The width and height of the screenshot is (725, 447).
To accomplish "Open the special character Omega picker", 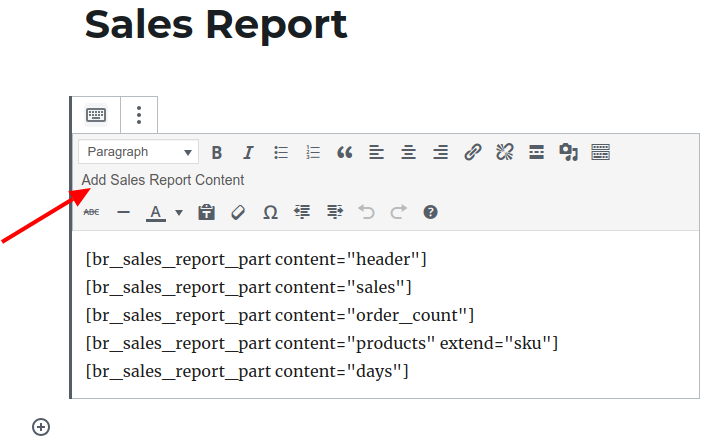I will [270, 212].
